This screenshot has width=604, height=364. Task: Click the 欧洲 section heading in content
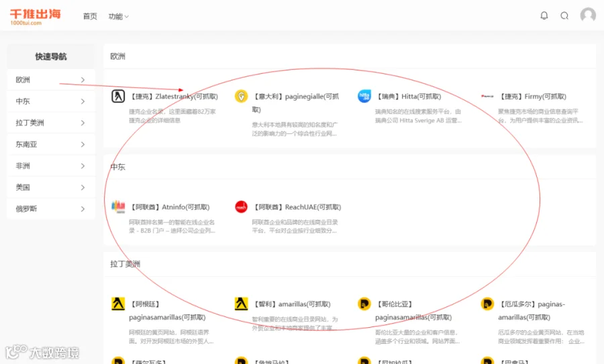[x=117, y=56]
